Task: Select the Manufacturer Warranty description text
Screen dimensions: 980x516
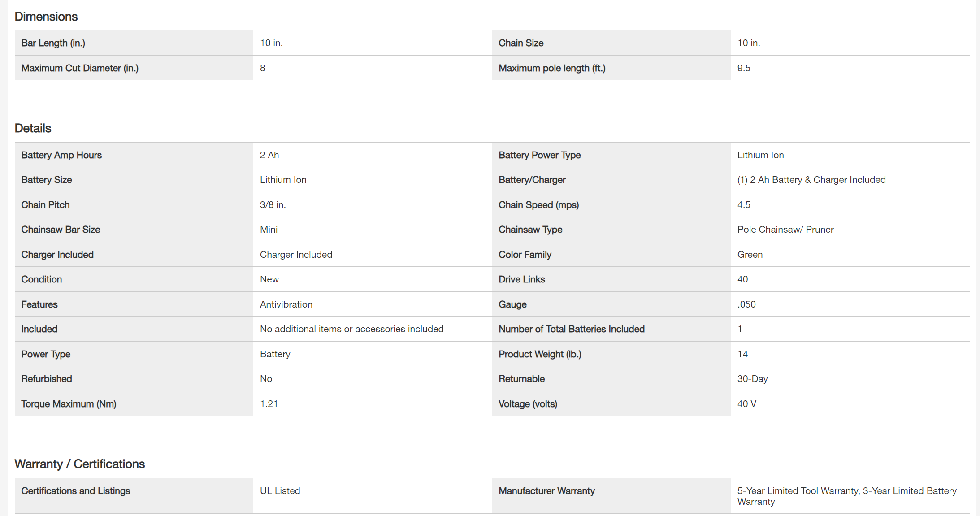Action: [846, 496]
